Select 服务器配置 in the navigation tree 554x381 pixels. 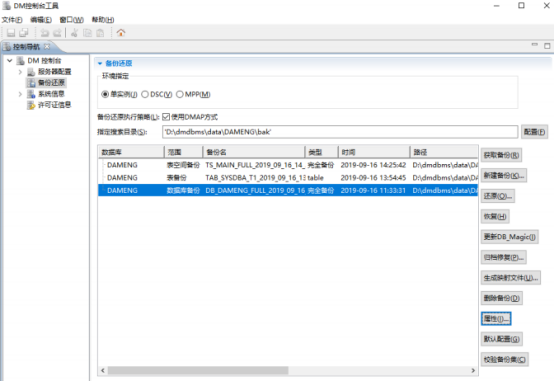click(x=54, y=72)
